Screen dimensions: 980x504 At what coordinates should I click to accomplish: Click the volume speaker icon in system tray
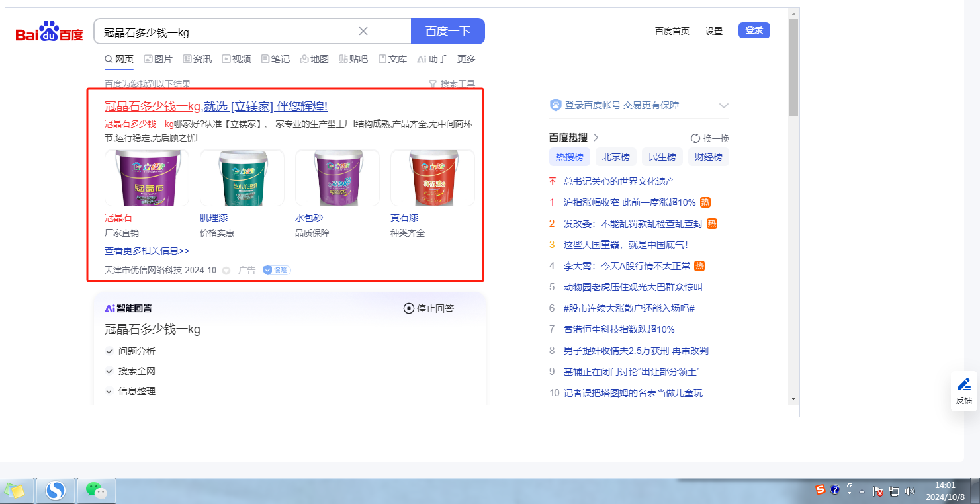[x=909, y=491]
